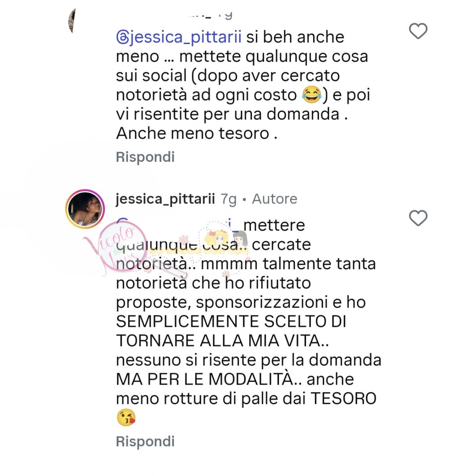Like jessica_pittarii's reply with the heart icon
This screenshot has width=452, height=476.
(x=418, y=219)
